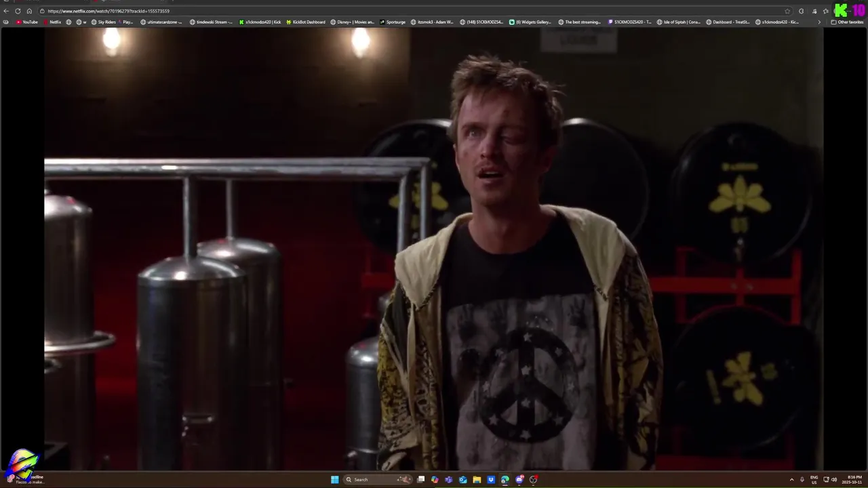
Task: Open the ENG US language switcher
Action: click(x=814, y=479)
